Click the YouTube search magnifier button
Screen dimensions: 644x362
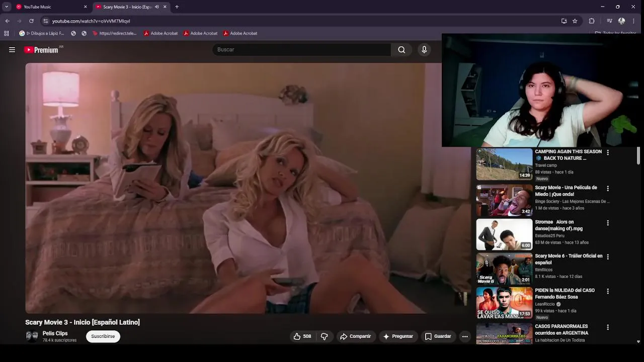(401, 49)
